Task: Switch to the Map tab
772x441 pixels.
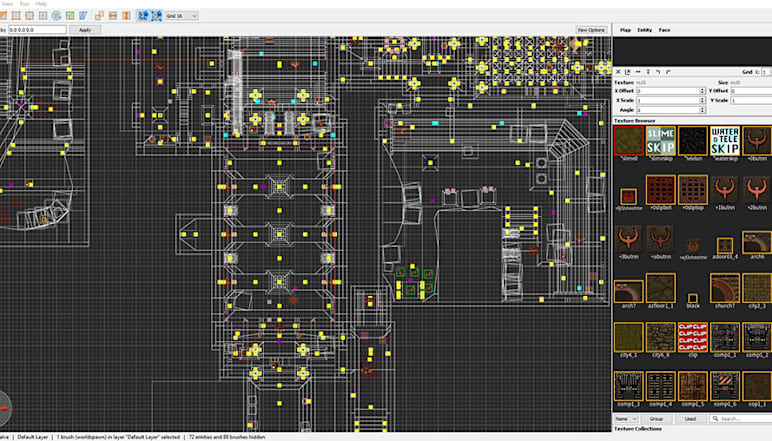Action: point(625,30)
